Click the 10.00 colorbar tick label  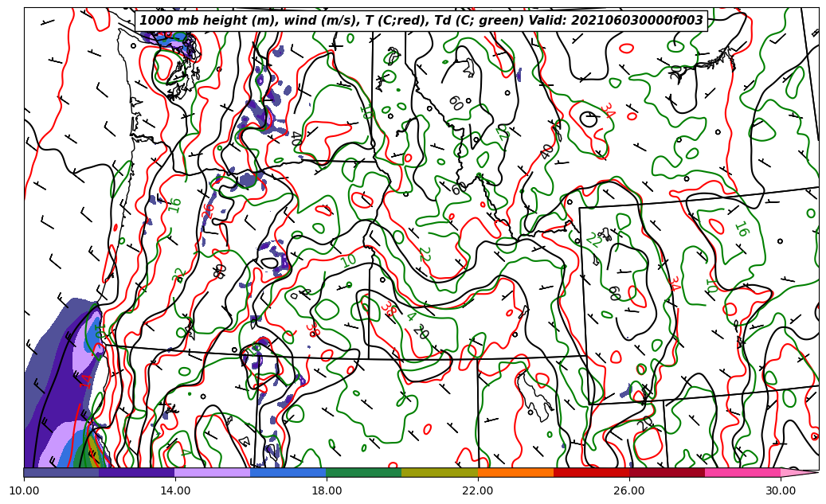coord(24,490)
